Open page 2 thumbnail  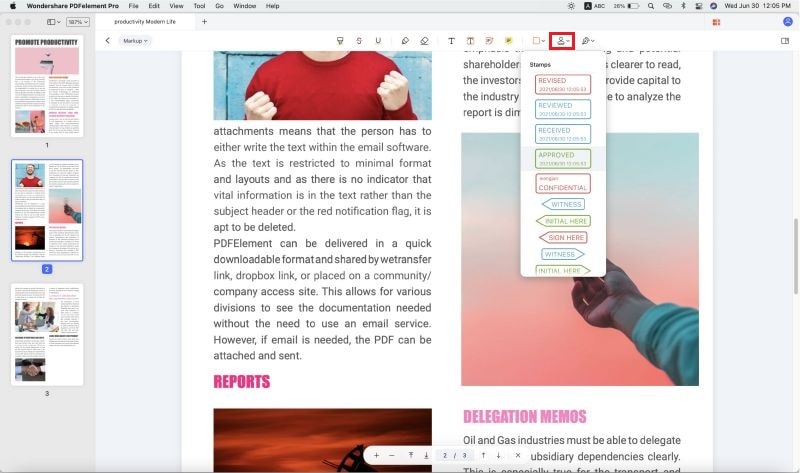[x=47, y=210]
